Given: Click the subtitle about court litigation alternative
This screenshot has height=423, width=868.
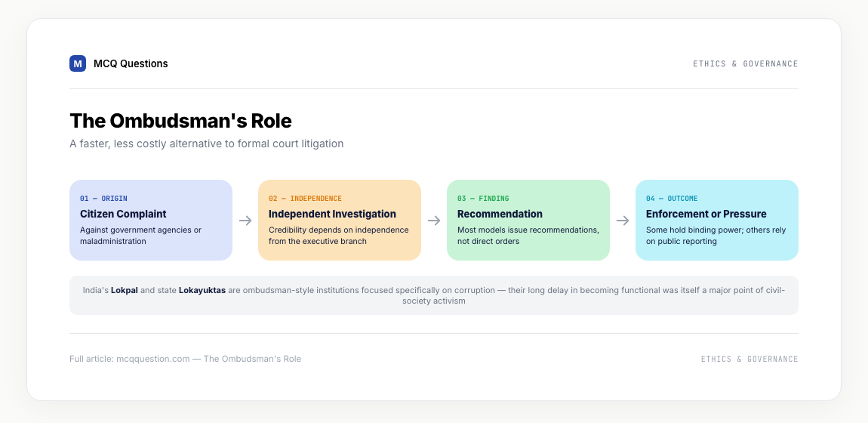Looking at the screenshot, I should coord(207,144).
